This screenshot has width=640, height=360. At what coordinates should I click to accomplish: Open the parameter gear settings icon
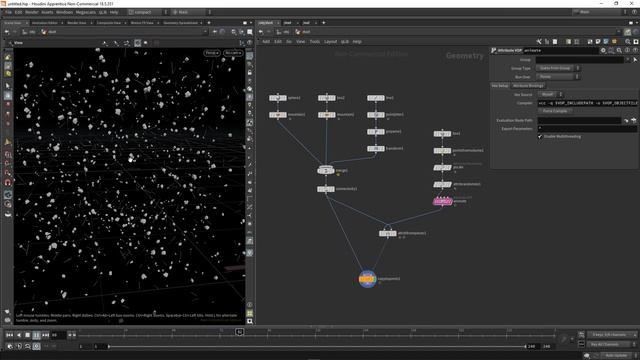click(x=603, y=51)
